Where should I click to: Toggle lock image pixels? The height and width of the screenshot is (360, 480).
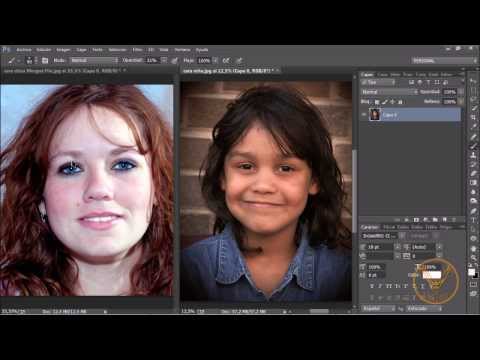385,102
